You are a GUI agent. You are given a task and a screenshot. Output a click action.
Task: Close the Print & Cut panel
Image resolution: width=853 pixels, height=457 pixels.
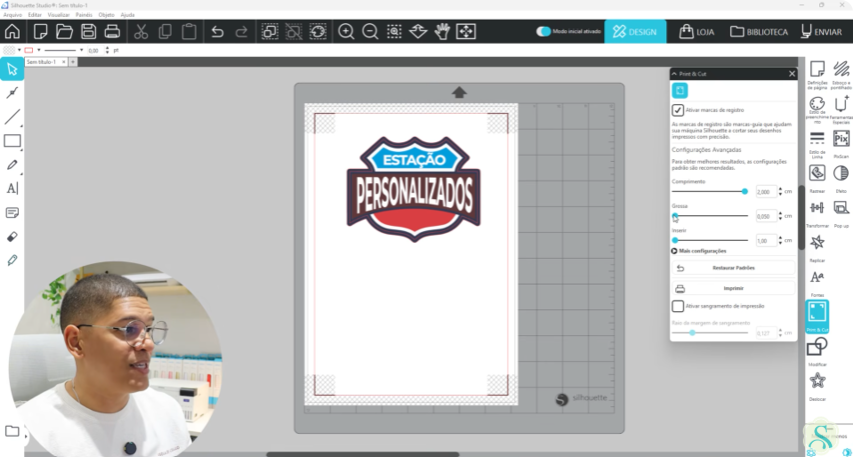[x=792, y=73]
